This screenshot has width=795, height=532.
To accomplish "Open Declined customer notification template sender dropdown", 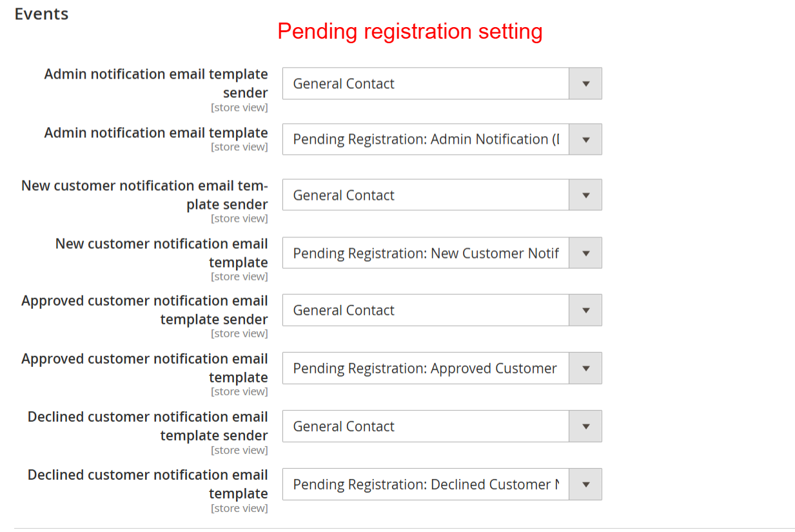I will coord(442,426).
